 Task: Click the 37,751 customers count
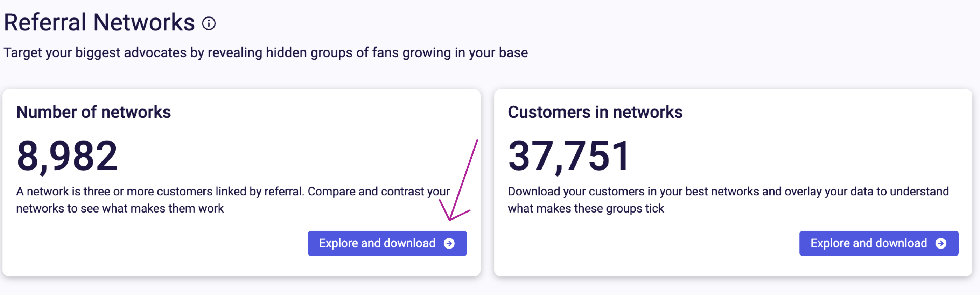[x=569, y=156]
